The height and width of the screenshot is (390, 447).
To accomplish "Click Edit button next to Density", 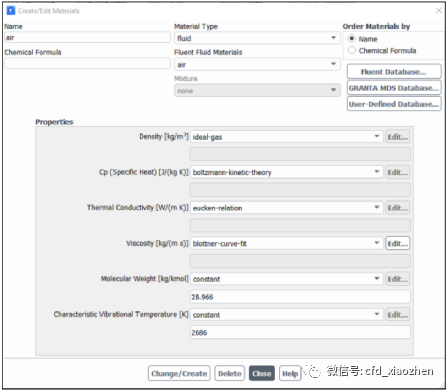I will pos(398,137).
